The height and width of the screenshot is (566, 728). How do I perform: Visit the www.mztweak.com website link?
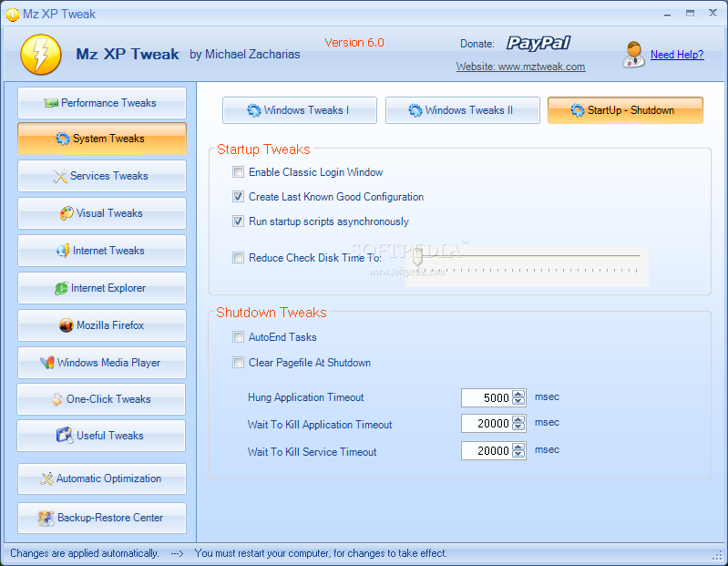pos(520,67)
